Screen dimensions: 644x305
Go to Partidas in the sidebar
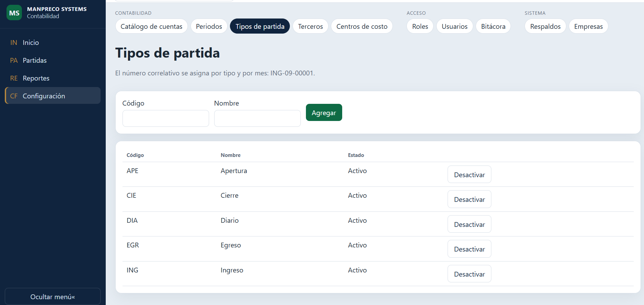tap(53, 60)
